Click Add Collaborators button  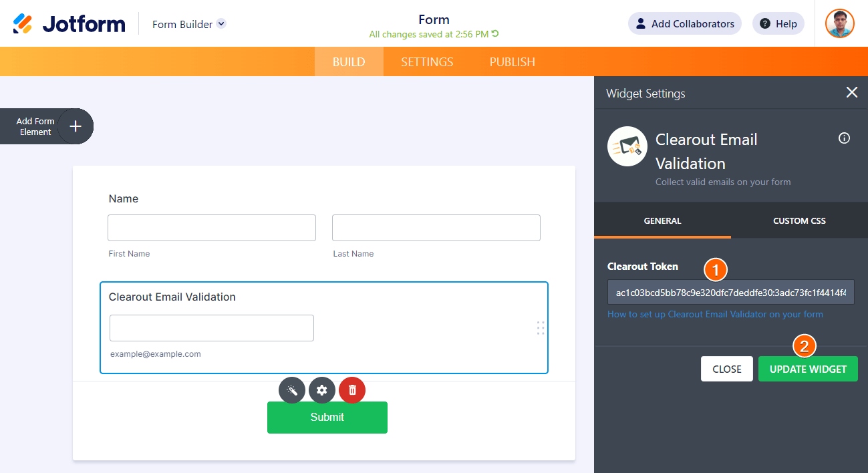pyautogui.click(x=685, y=23)
